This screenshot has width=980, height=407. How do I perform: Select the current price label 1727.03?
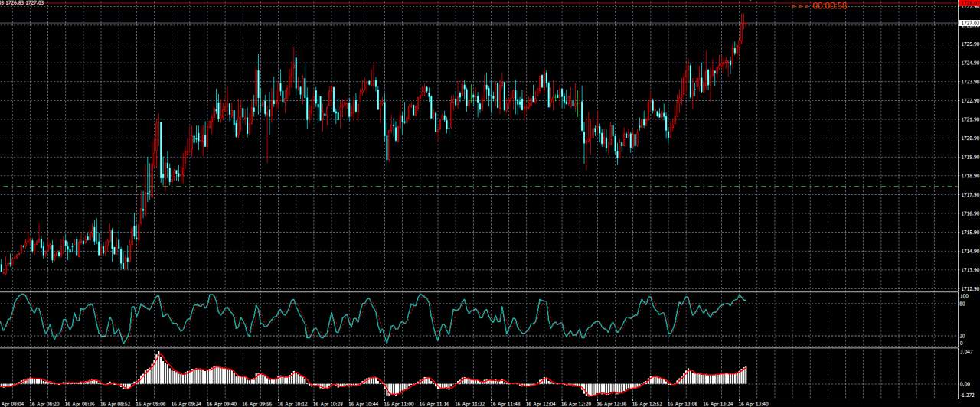[x=969, y=24]
